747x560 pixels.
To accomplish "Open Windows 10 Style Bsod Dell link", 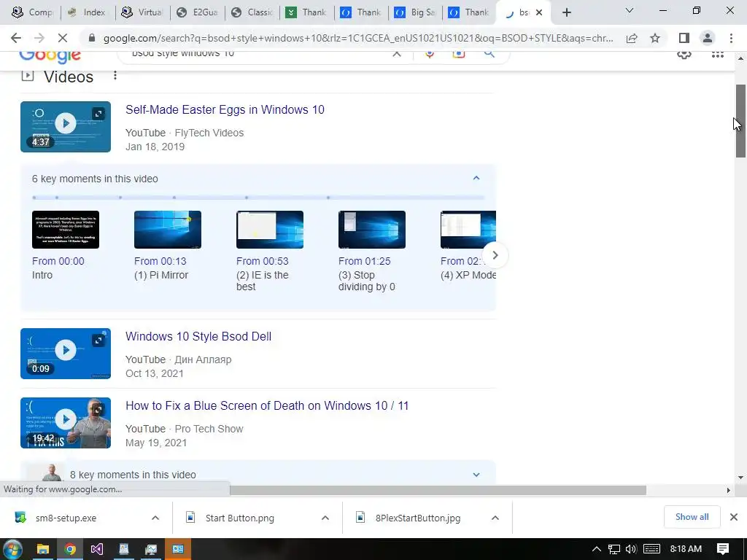I will coord(198,336).
